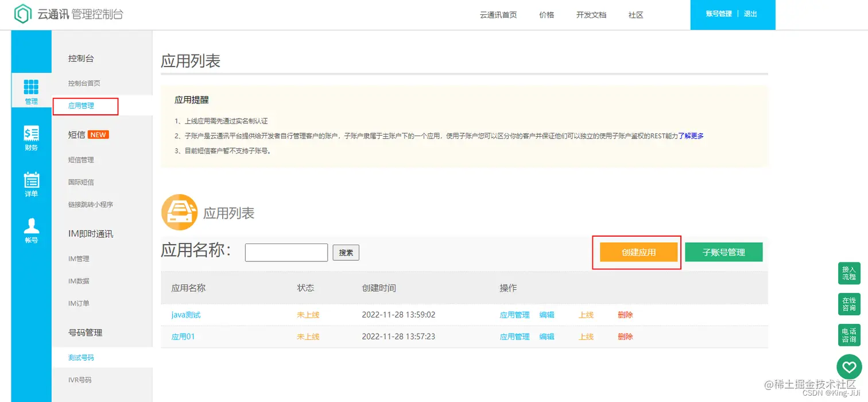Open 接入流程 from the right edge
This screenshot has height=402, width=868.
click(x=849, y=274)
